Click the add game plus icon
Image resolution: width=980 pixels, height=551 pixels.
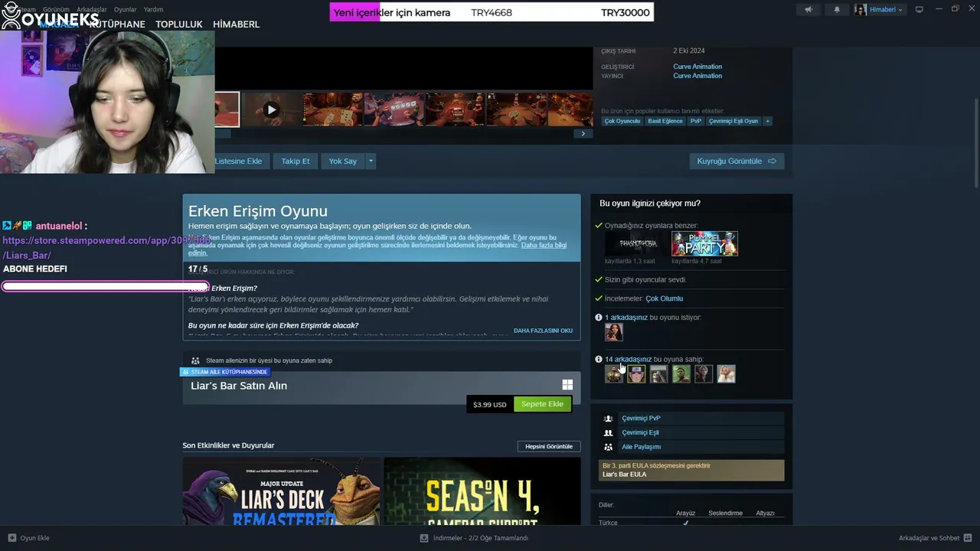tap(11, 538)
